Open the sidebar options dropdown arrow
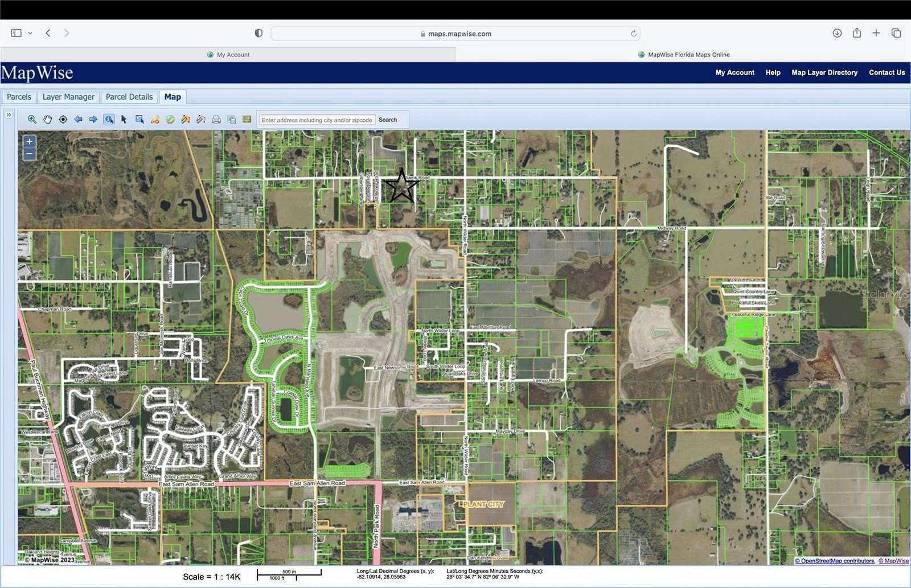911x588 pixels. (x=31, y=32)
